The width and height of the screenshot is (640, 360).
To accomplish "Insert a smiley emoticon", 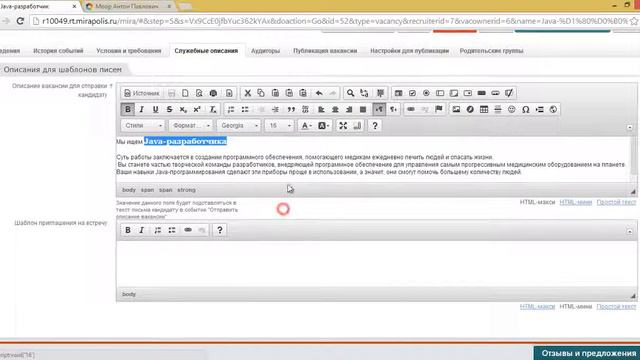I will (x=512, y=109).
